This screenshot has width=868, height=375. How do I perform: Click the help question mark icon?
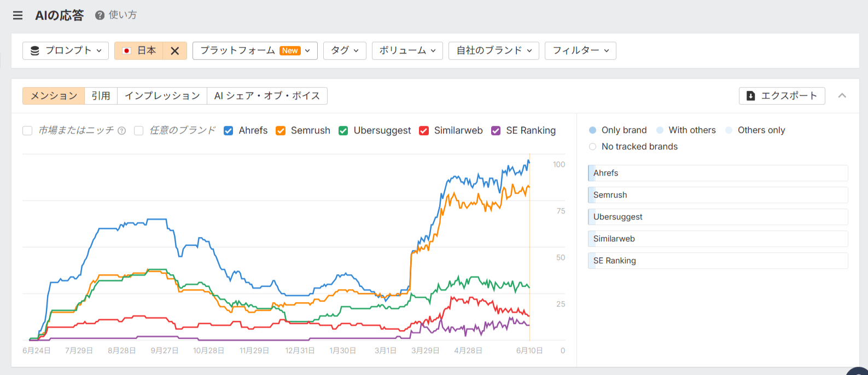pos(100,15)
